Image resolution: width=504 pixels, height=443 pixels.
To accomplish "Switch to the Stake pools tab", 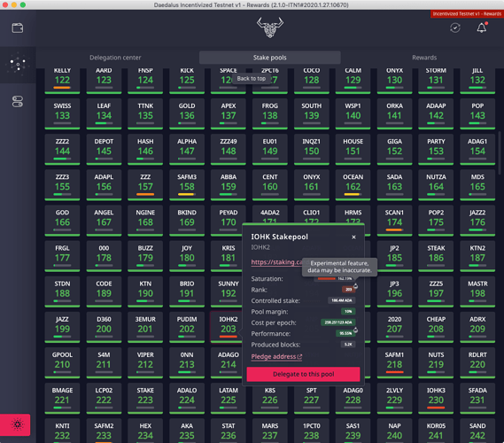I will (269, 58).
